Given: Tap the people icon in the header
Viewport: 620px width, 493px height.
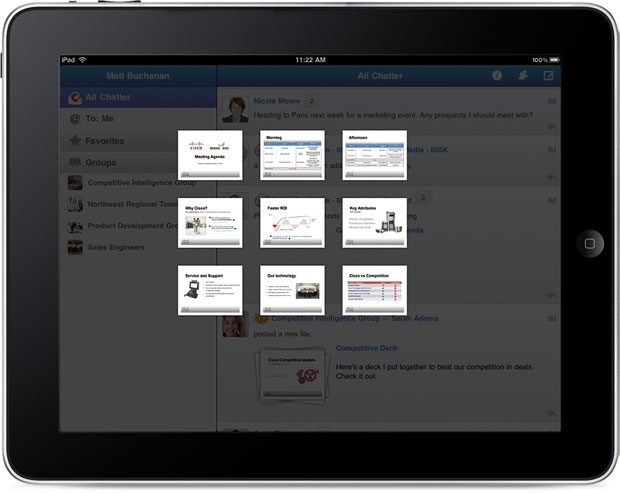Looking at the screenshot, I should pyautogui.click(x=523, y=76).
